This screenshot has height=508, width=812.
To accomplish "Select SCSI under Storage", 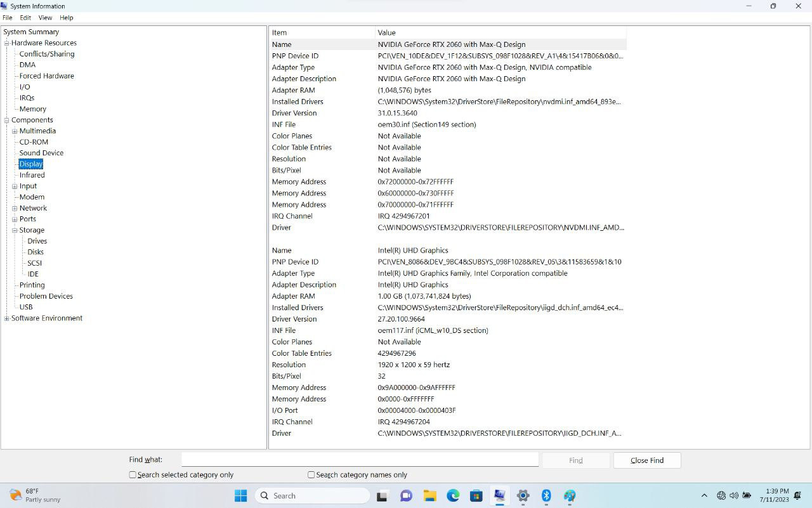I will [34, 263].
